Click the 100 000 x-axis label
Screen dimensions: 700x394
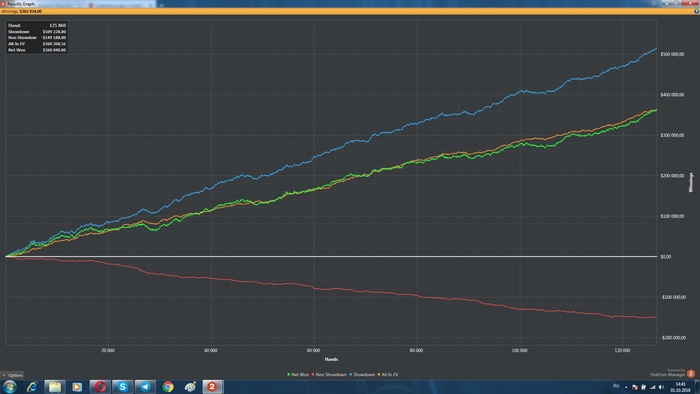tap(519, 351)
